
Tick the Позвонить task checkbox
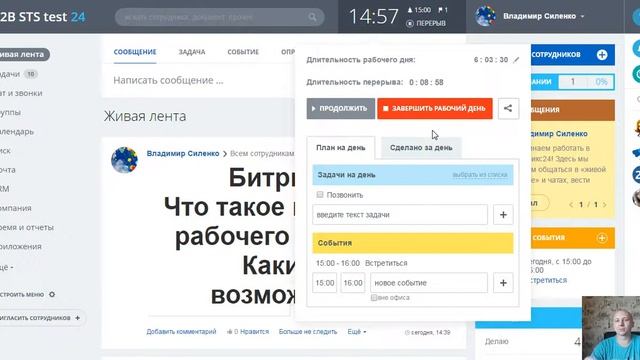[x=320, y=195]
